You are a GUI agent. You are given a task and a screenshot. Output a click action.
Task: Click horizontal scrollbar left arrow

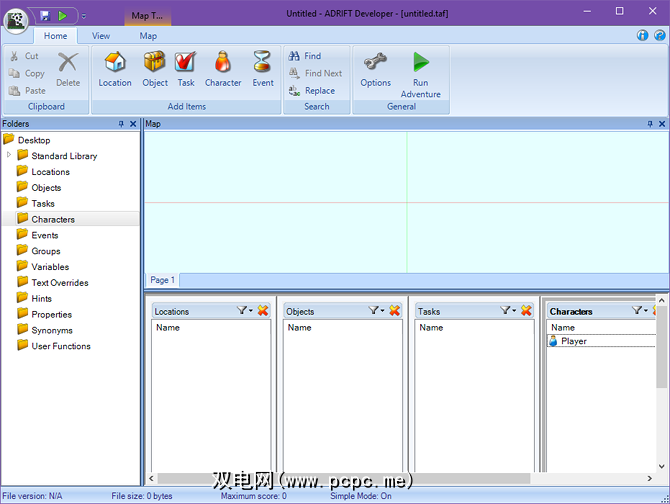151,478
